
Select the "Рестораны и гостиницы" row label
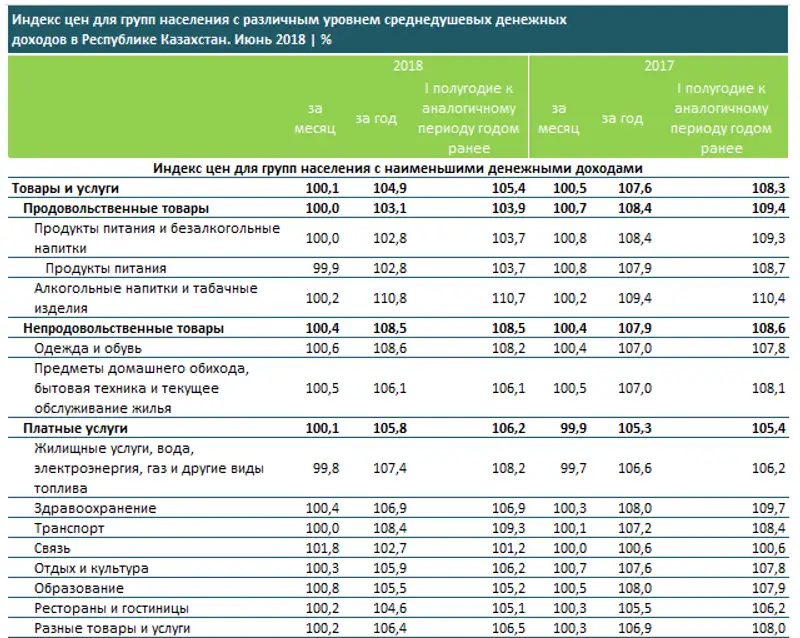[110, 608]
